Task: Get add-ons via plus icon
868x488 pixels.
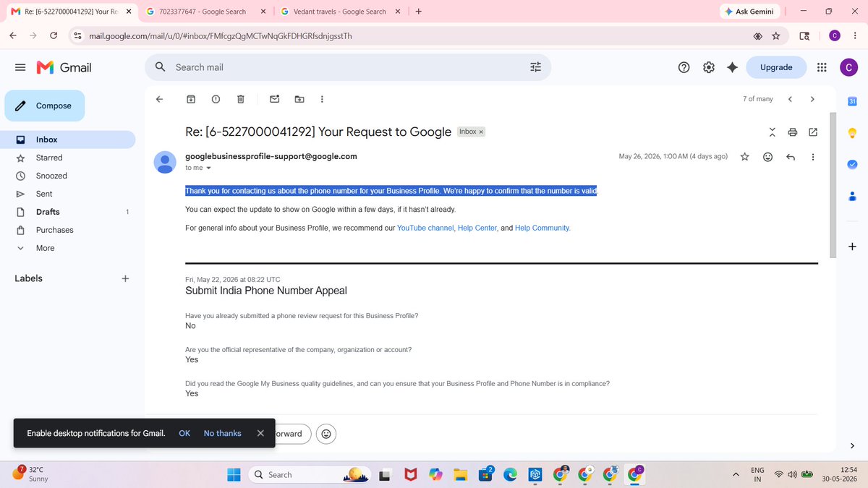Action: [x=852, y=247]
